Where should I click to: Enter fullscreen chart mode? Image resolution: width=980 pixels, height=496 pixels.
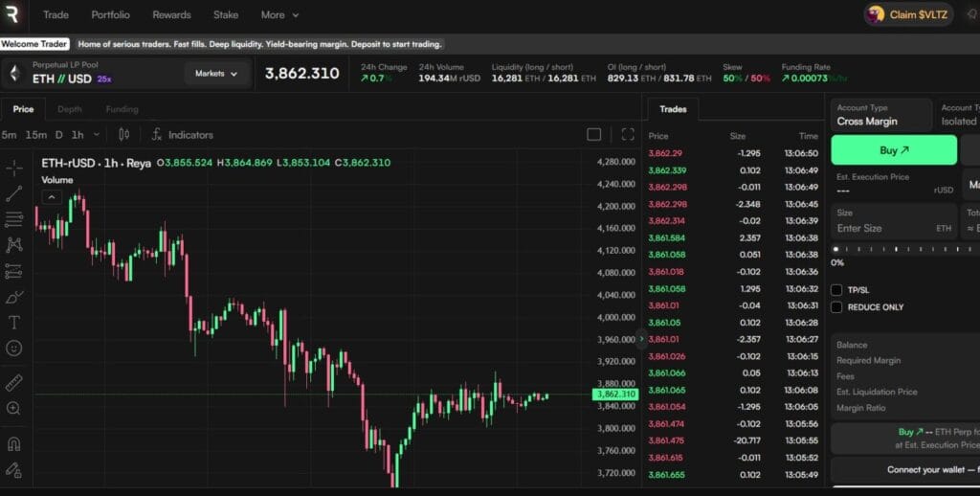628,134
